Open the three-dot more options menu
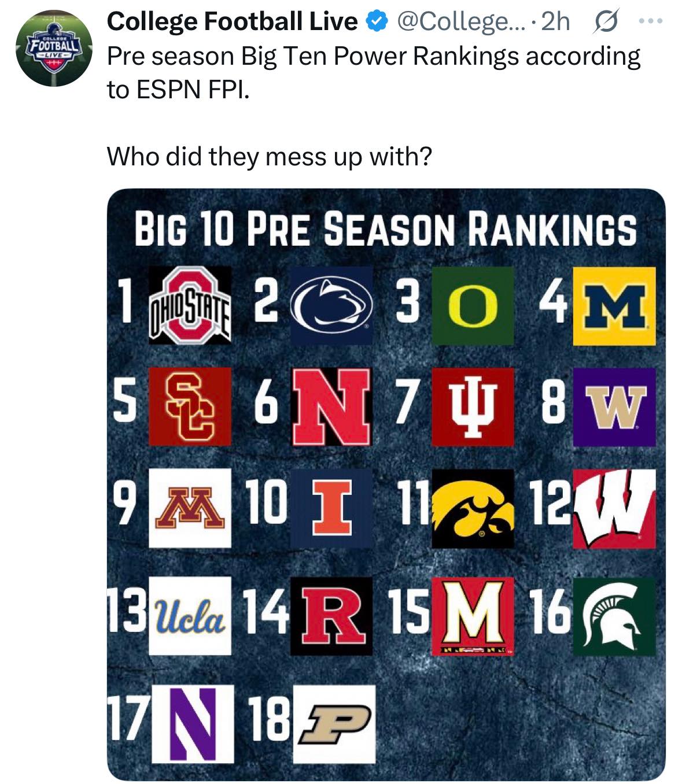The image size is (682, 784). coord(651,22)
